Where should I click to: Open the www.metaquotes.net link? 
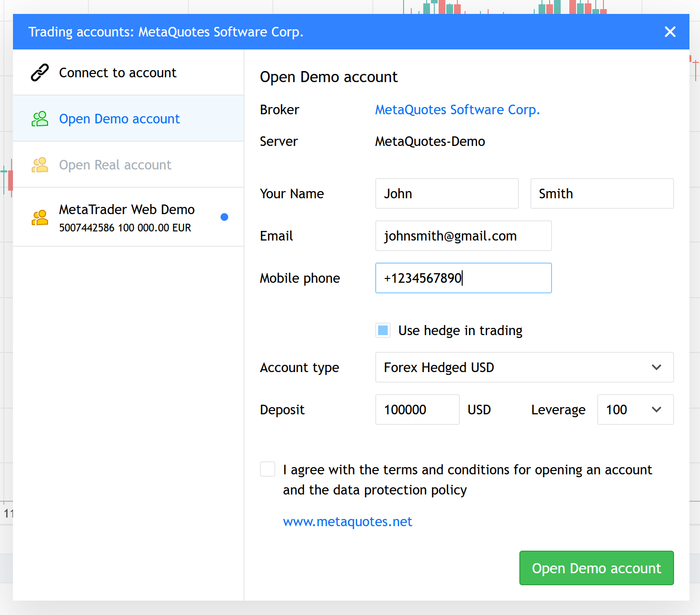(x=347, y=521)
